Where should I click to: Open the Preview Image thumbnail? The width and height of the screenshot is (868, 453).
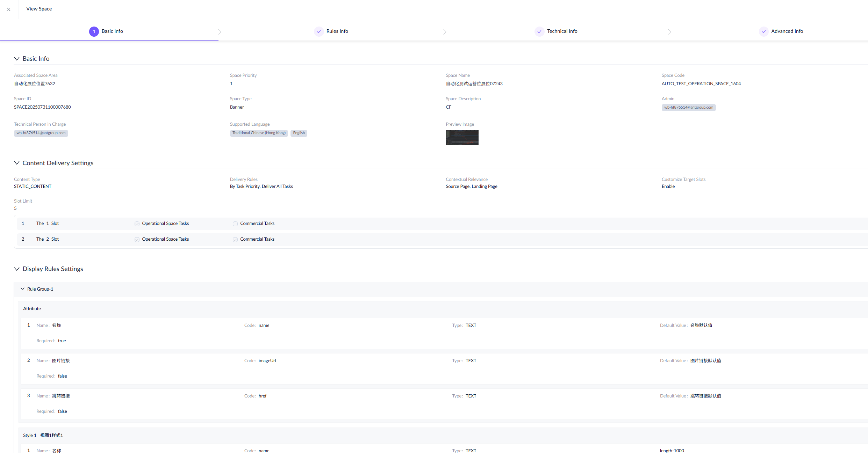tap(462, 138)
